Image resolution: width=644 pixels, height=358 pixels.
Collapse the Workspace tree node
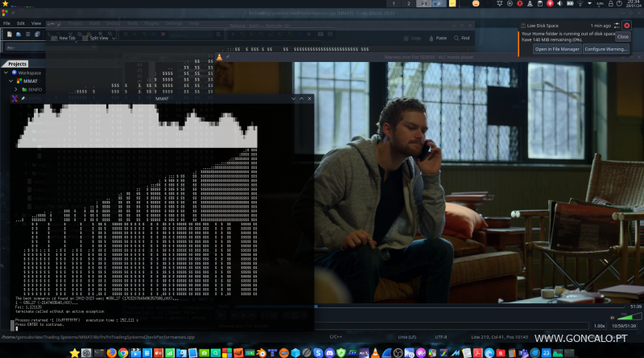tap(6, 72)
